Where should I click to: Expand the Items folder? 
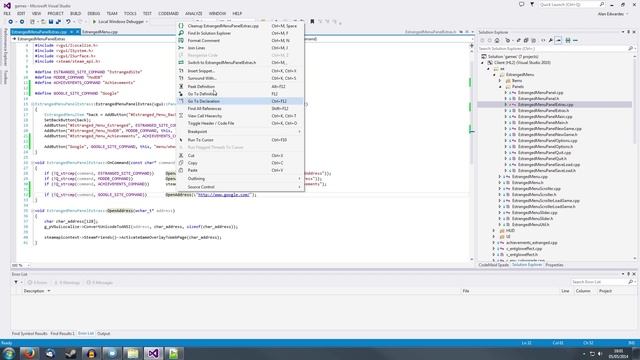pyautogui.click(x=500, y=81)
